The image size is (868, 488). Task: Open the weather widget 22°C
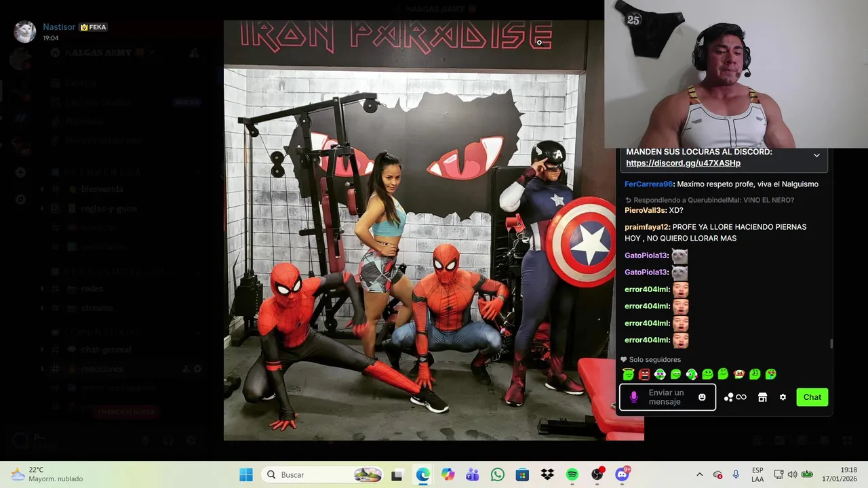pos(47,474)
